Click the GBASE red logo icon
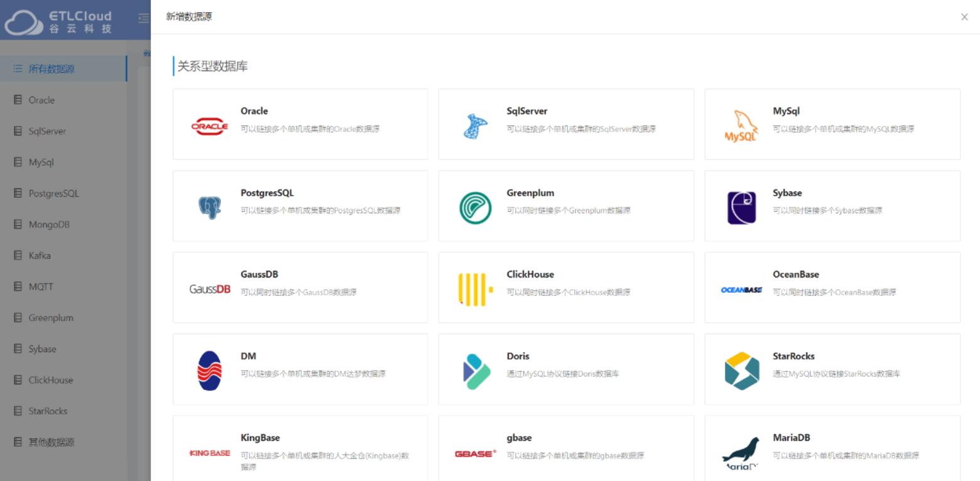980x481 pixels. tap(476, 453)
